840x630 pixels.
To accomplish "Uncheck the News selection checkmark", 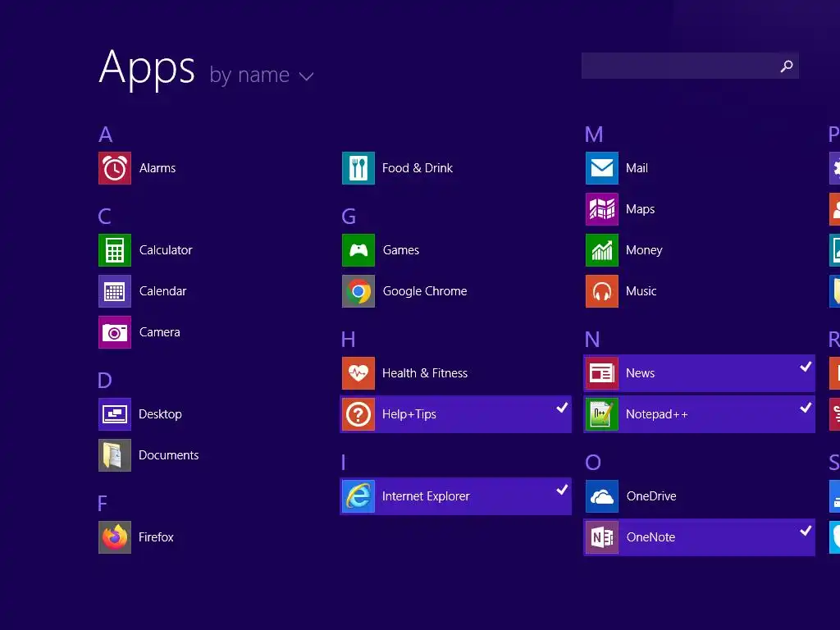I will click(x=806, y=367).
